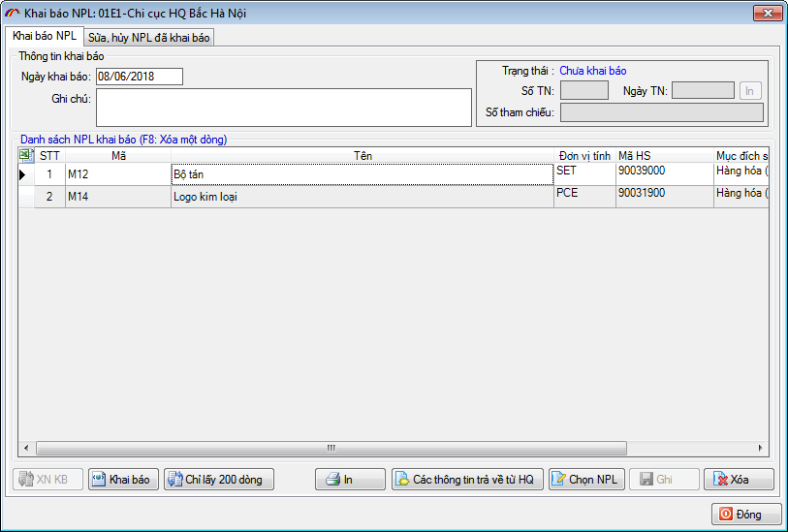The image size is (788, 532).
Task: Click inside the Ghi chú notes box
Action: tap(283, 108)
